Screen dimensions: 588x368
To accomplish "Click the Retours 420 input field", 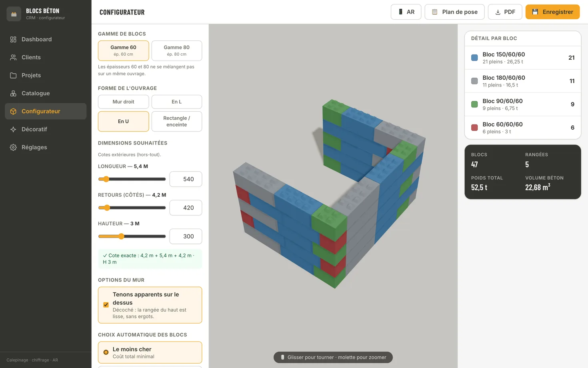I will (186, 208).
